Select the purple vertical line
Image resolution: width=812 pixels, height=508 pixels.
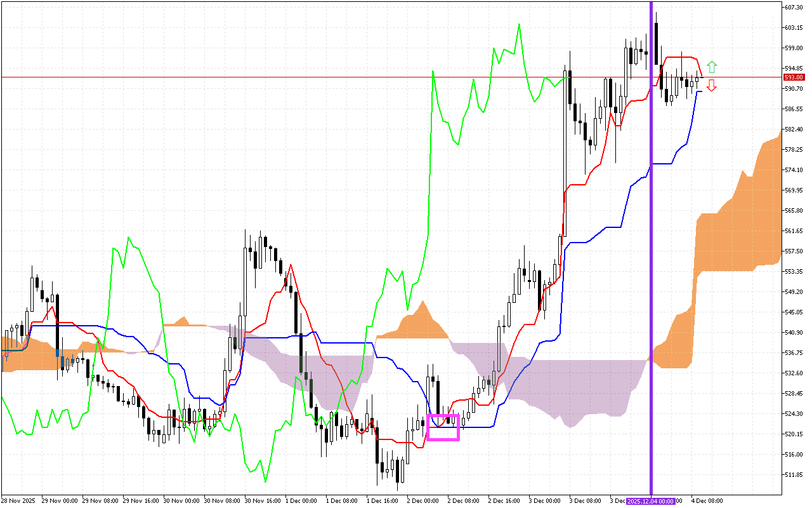(651, 254)
